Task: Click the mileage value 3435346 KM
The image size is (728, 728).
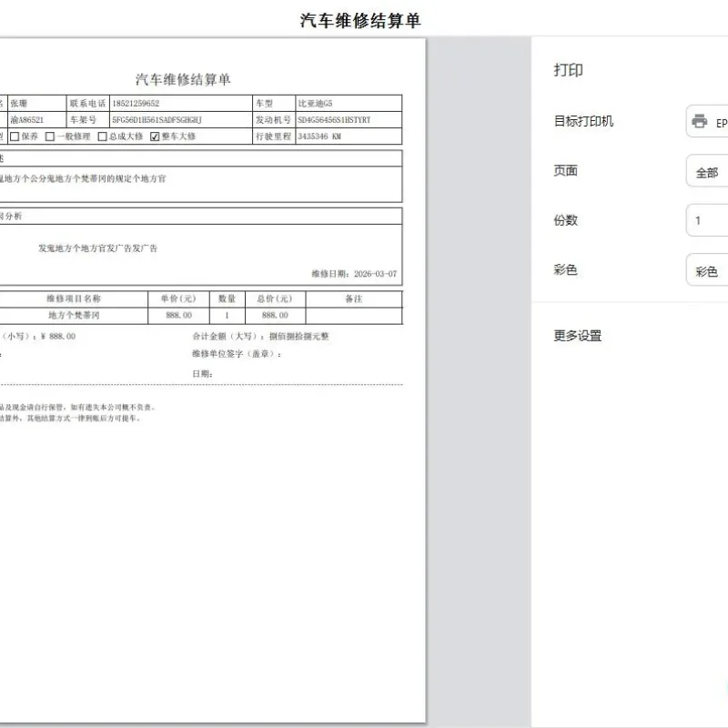Action: (319, 136)
